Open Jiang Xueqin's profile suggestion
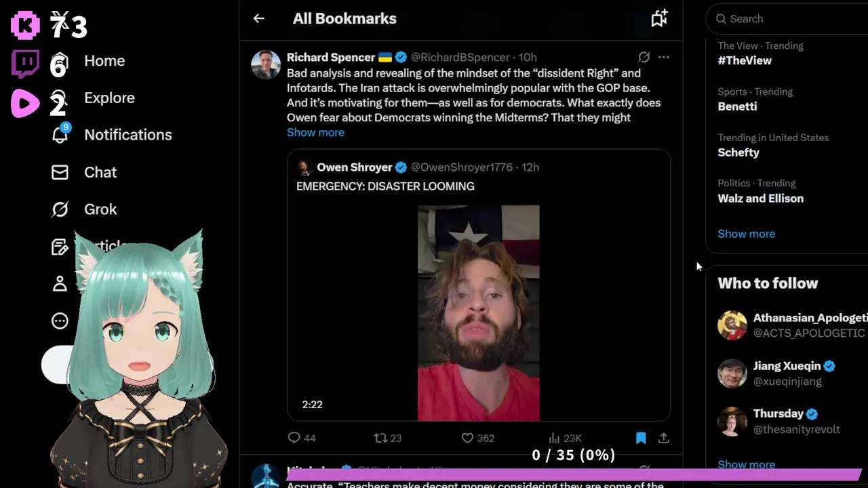868x488 pixels. point(787,373)
